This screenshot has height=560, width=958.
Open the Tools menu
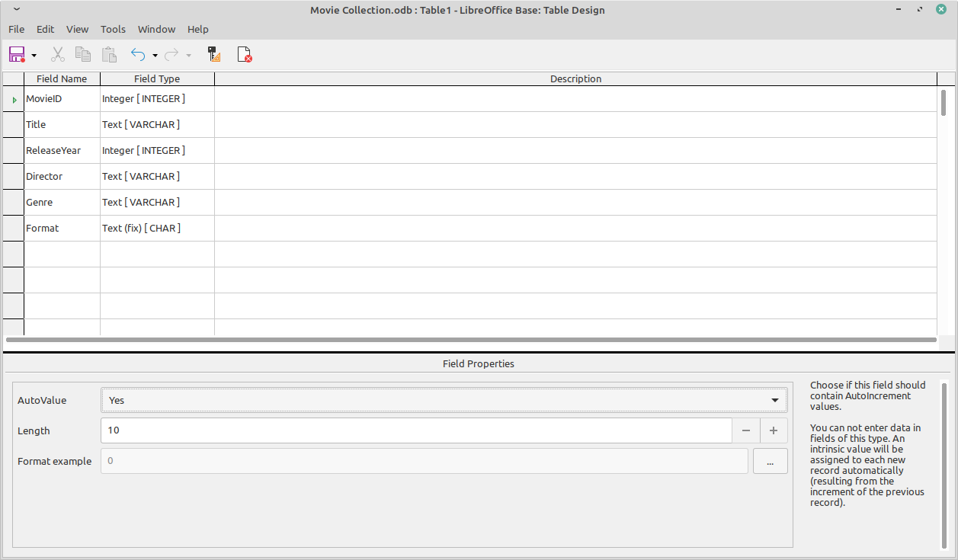(113, 29)
